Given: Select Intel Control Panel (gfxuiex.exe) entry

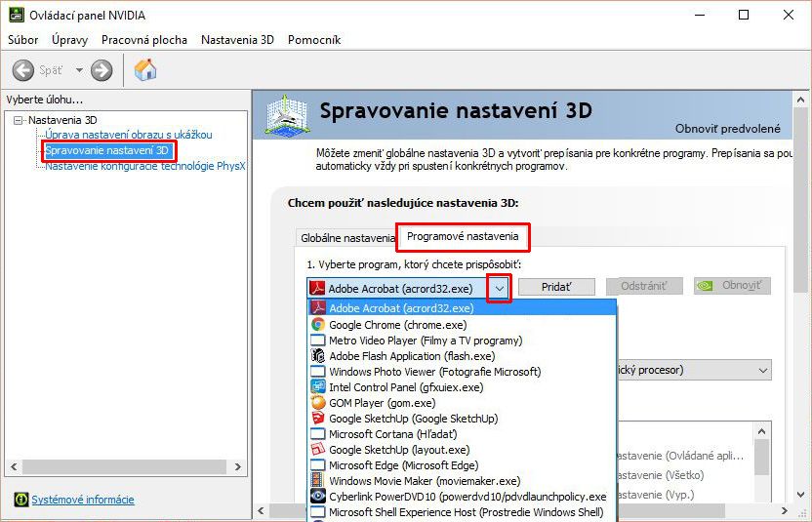Looking at the screenshot, I should pos(463,386).
